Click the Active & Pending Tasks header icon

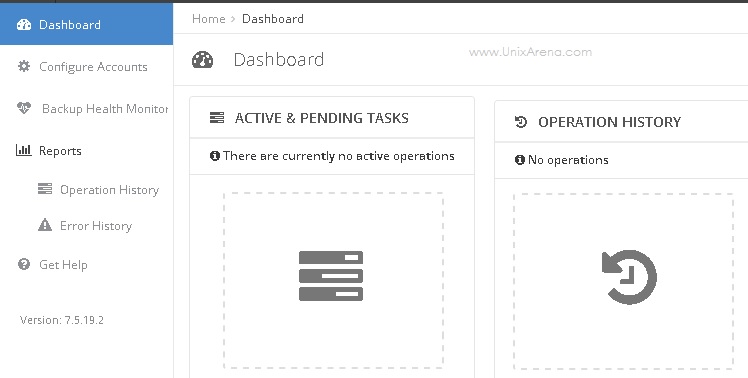217,118
